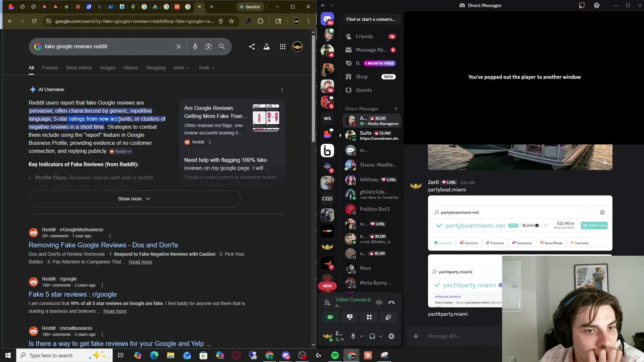This screenshot has height=362, width=644.
Task: Share the search results page
Action: coord(252,47)
